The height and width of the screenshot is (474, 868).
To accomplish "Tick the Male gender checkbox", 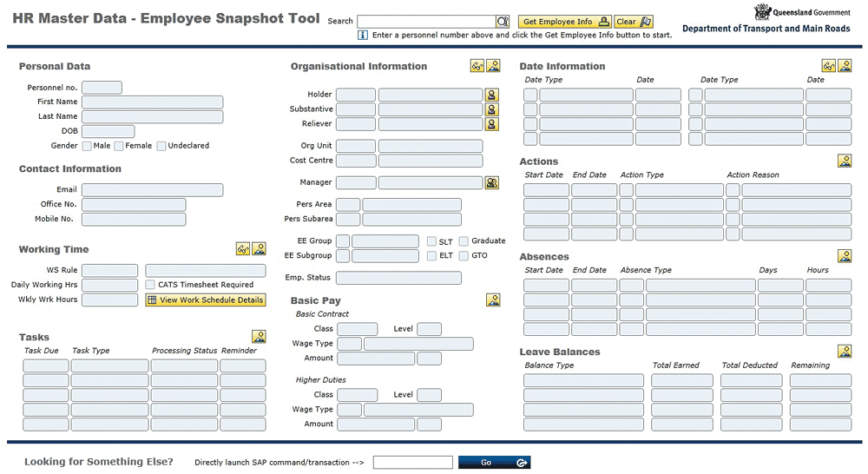I will 86,146.
